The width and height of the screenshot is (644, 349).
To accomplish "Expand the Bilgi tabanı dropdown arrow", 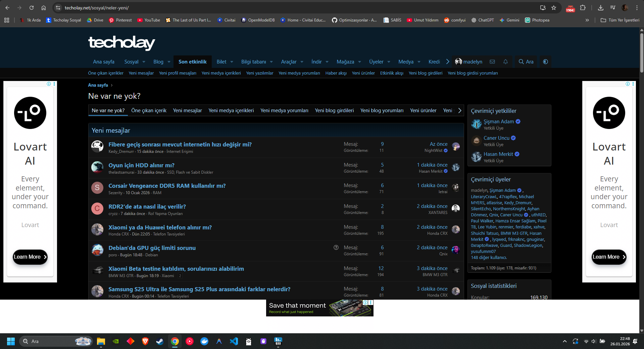I will pos(271,62).
